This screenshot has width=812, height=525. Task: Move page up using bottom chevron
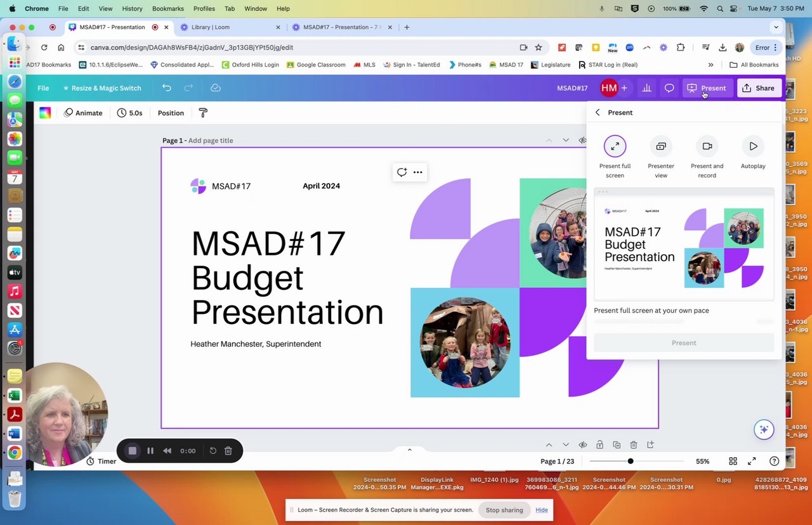click(x=549, y=444)
